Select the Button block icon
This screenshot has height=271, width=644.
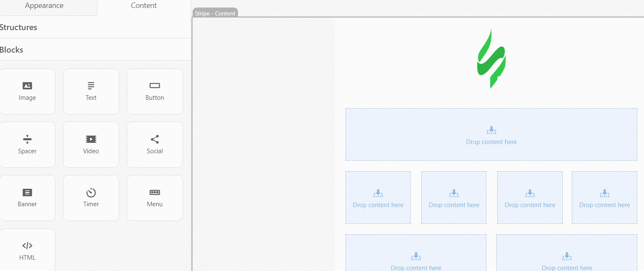[x=155, y=86]
